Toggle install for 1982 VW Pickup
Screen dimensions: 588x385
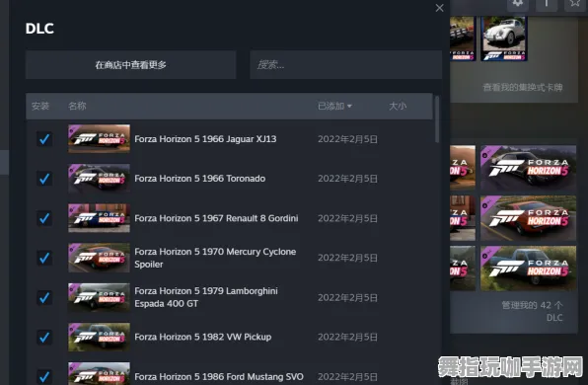[44, 337]
